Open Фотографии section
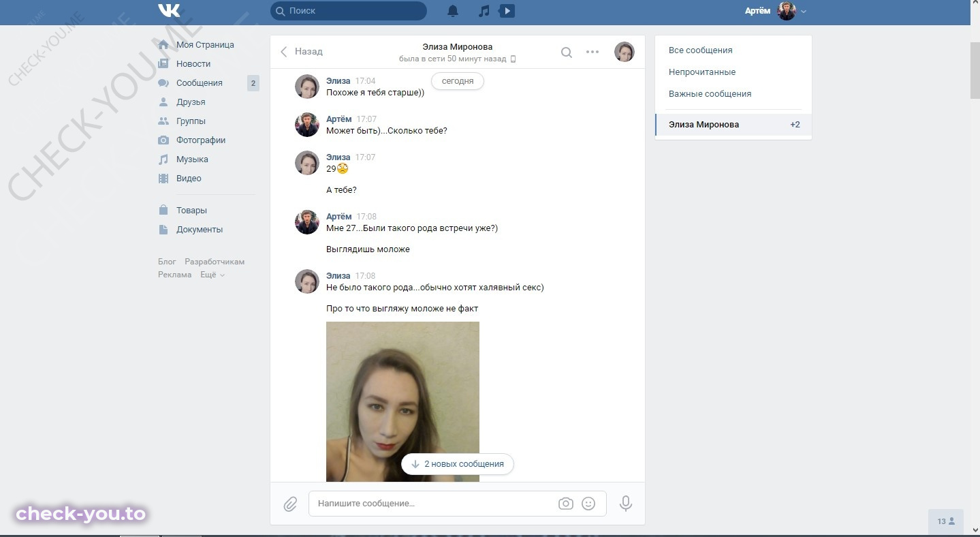 (x=201, y=140)
